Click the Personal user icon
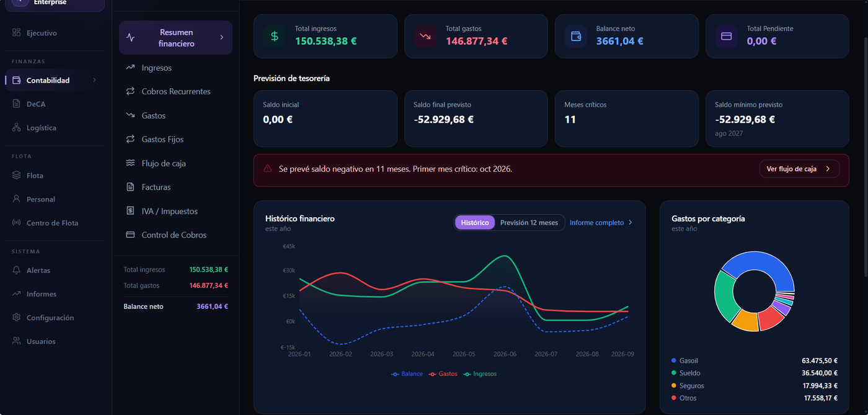 17,199
